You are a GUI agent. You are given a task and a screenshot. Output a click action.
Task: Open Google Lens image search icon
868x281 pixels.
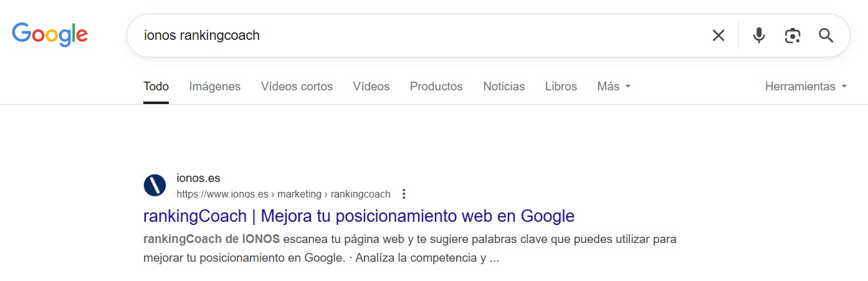pos(792,36)
